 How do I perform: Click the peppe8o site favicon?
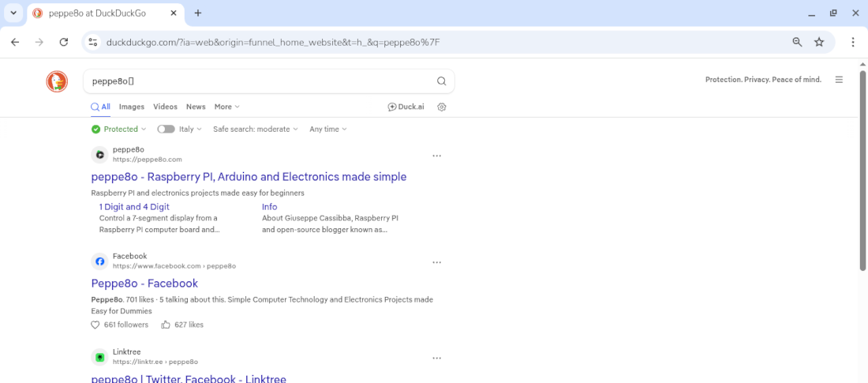99,155
